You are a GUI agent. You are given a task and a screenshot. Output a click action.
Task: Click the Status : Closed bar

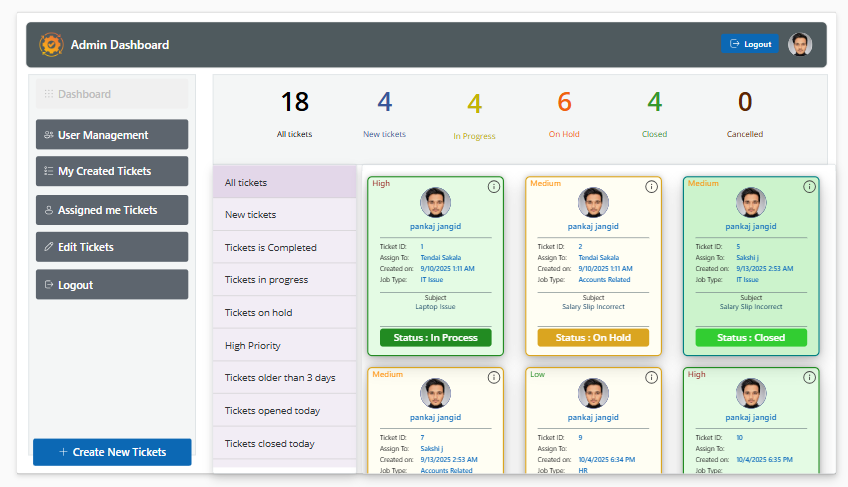751,338
